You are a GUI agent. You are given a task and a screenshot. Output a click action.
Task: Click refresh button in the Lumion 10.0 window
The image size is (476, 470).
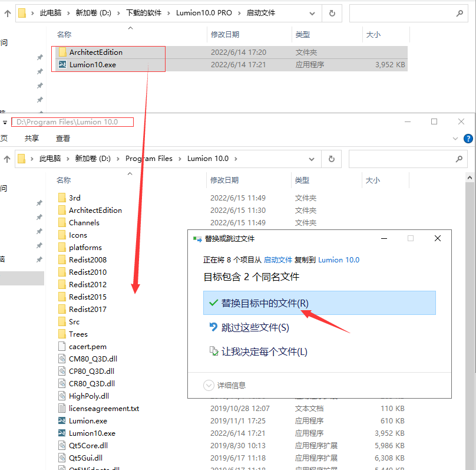point(332,159)
